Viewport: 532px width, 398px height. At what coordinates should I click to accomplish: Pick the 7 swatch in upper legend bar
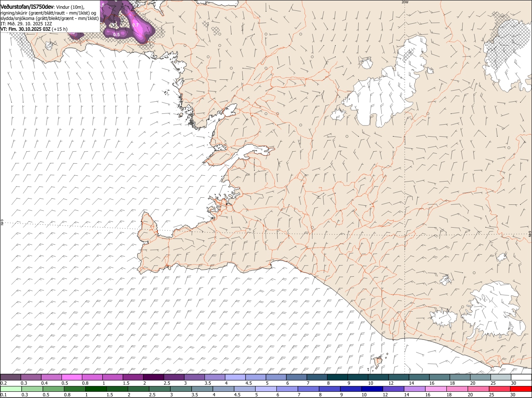click(317, 377)
